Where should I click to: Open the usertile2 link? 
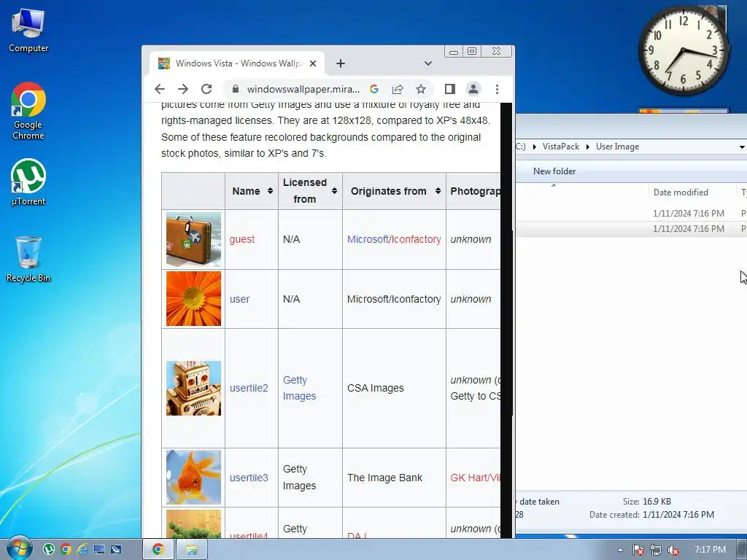249,388
